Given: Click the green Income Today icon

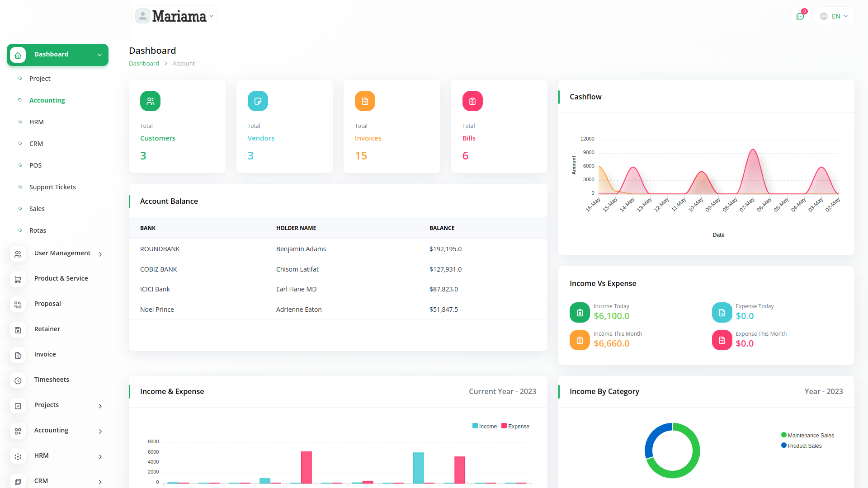Looking at the screenshot, I should click(x=580, y=312).
